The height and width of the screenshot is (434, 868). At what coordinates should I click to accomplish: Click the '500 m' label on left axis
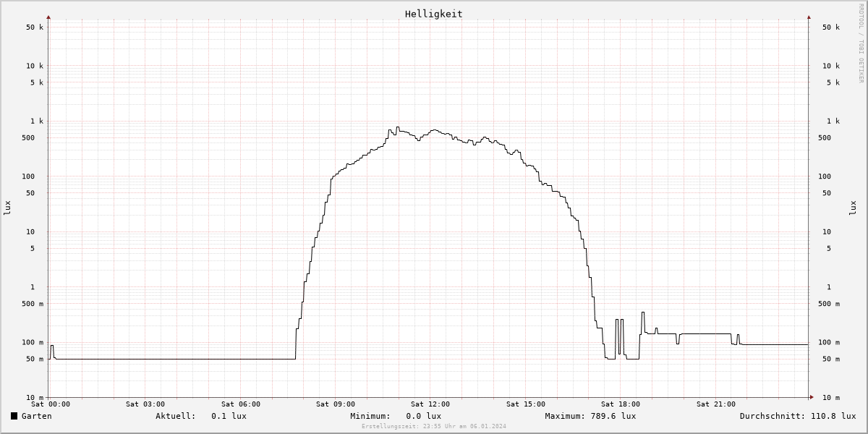[33, 304]
